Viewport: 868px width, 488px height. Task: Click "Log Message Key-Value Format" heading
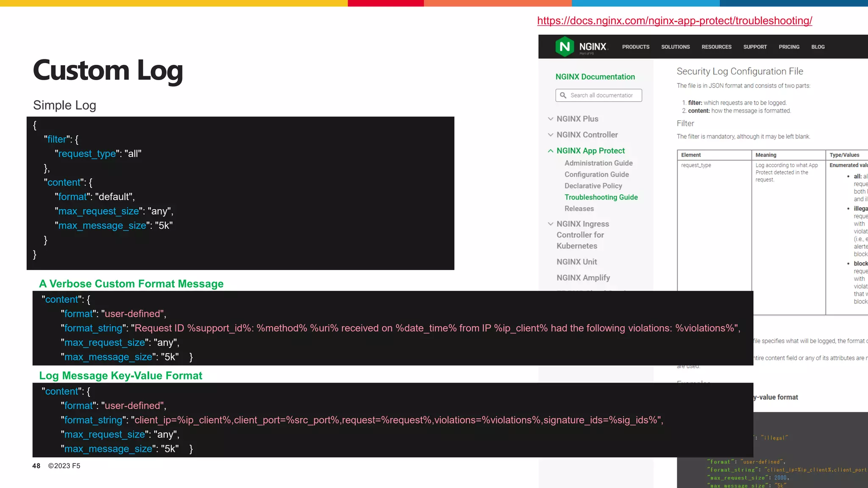point(120,376)
